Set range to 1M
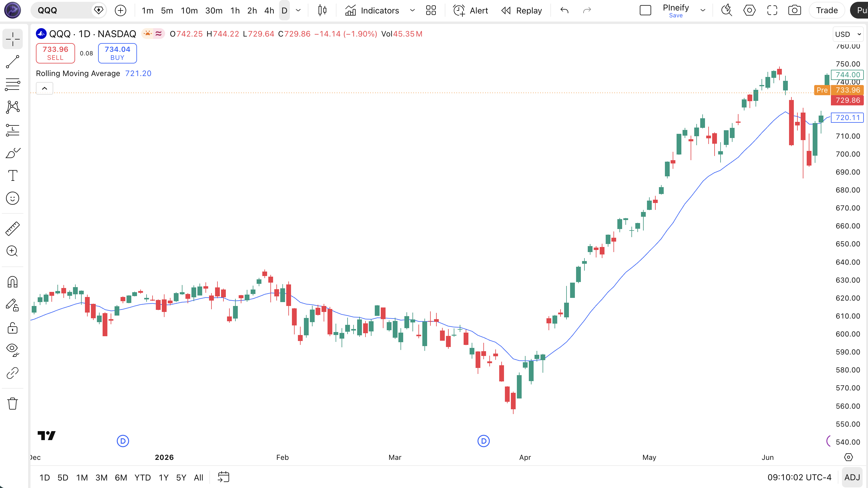Screen dimensions: 868x488 point(82,478)
